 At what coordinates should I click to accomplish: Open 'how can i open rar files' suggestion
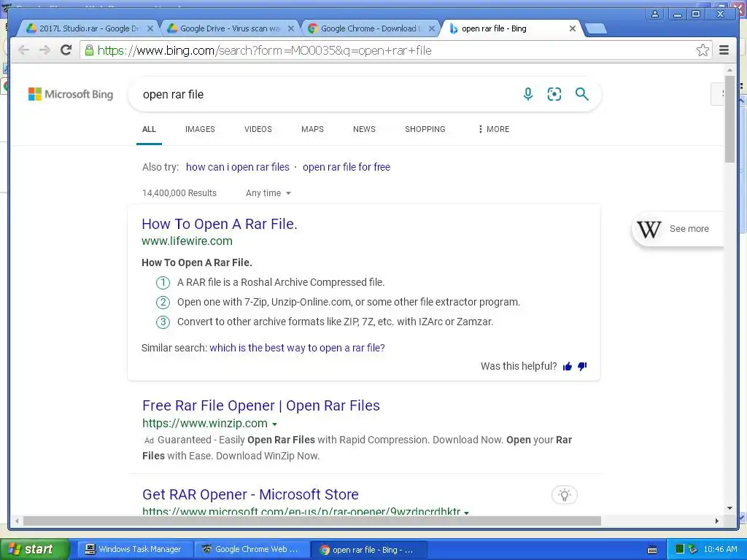click(x=238, y=167)
